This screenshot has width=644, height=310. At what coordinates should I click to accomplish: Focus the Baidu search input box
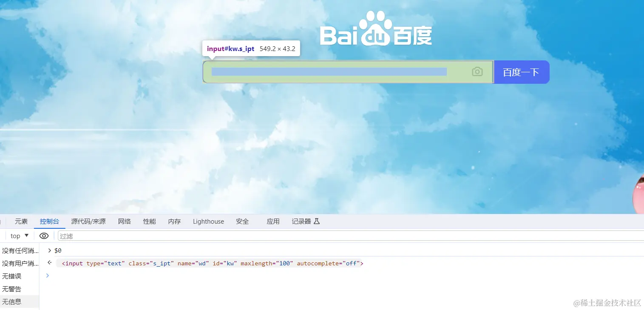(x=348, y=72)
